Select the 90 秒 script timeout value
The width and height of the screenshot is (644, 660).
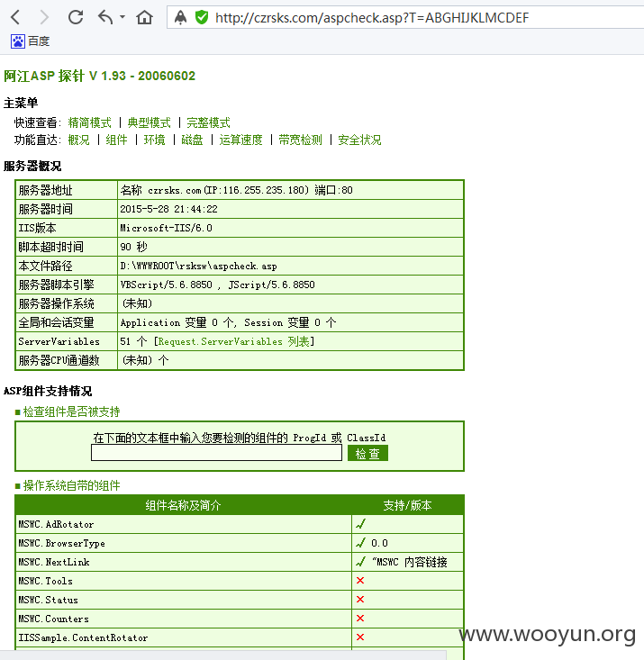click(134, 247)
